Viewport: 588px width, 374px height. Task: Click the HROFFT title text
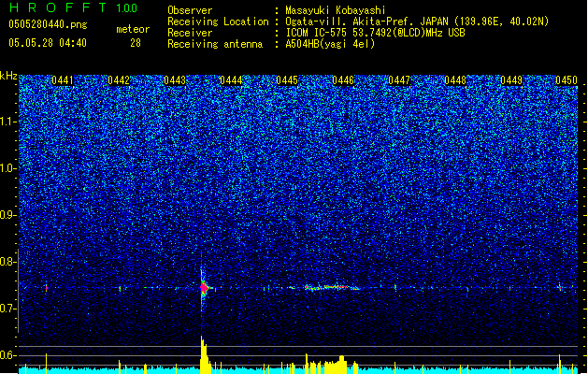[x=58, y=7]
